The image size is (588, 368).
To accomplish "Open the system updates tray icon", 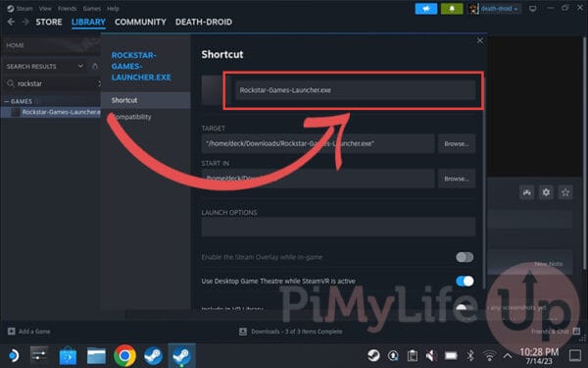I will 393,355.
